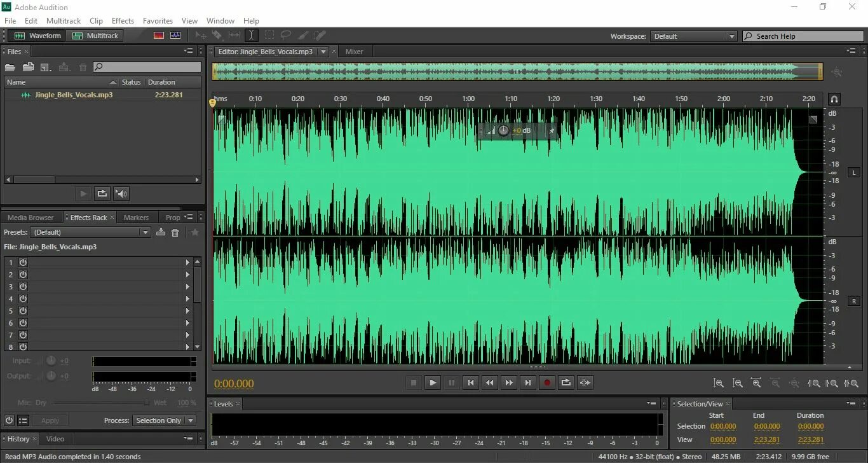Select the Spot Healing Brush tool
Screen dimensions: 868x463
(x=320, y=35)
